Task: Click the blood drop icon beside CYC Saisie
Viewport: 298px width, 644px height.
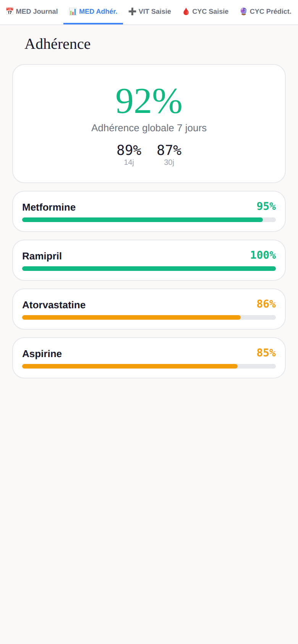Action: 186,11
